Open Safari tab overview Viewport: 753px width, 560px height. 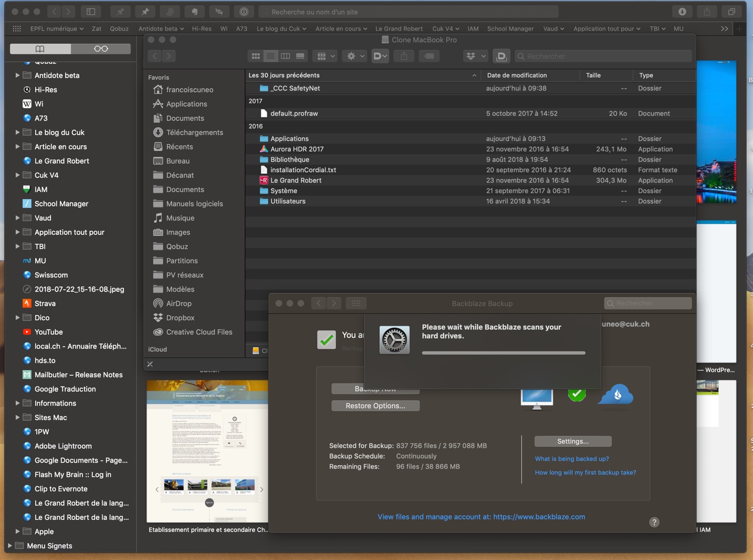click(x=732, y=12)
